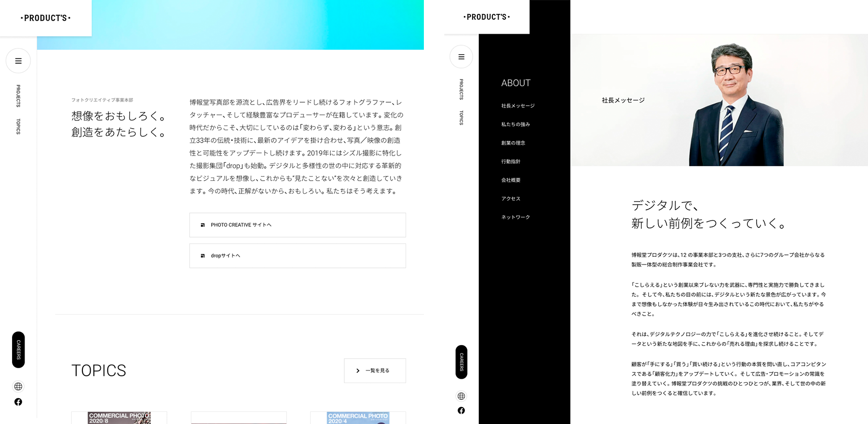Click PRODUCT'S logo on right page
This screenshot has width=868, height=424.
click(487, 17)
